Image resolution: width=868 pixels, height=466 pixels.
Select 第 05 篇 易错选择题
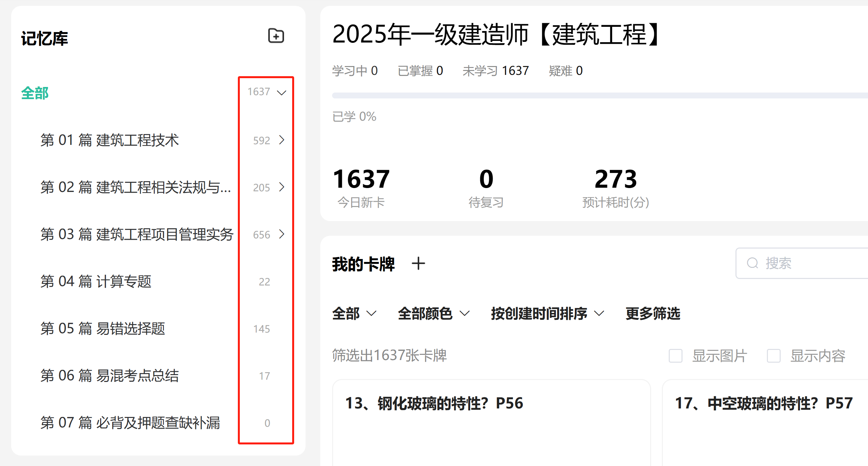click(x=103, y=329)
